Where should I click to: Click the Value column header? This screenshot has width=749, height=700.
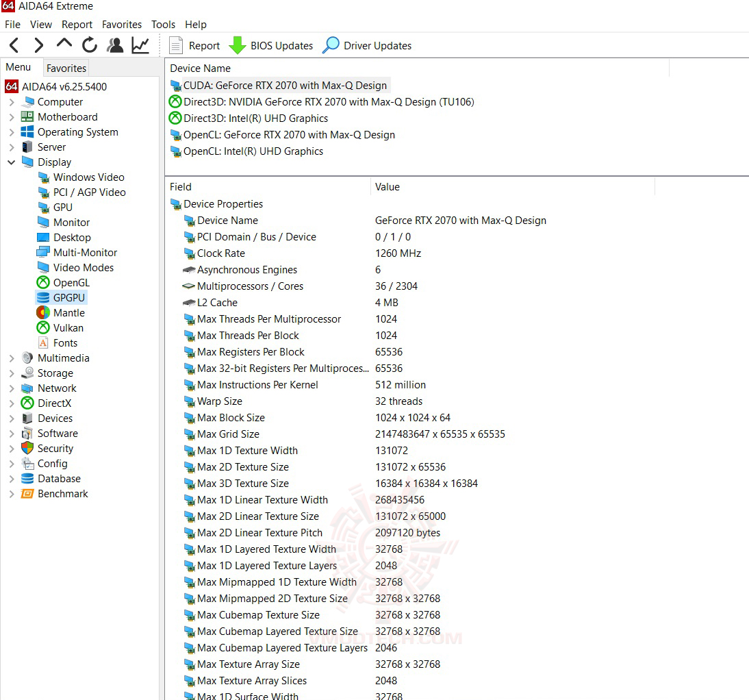tap(512, 187)
